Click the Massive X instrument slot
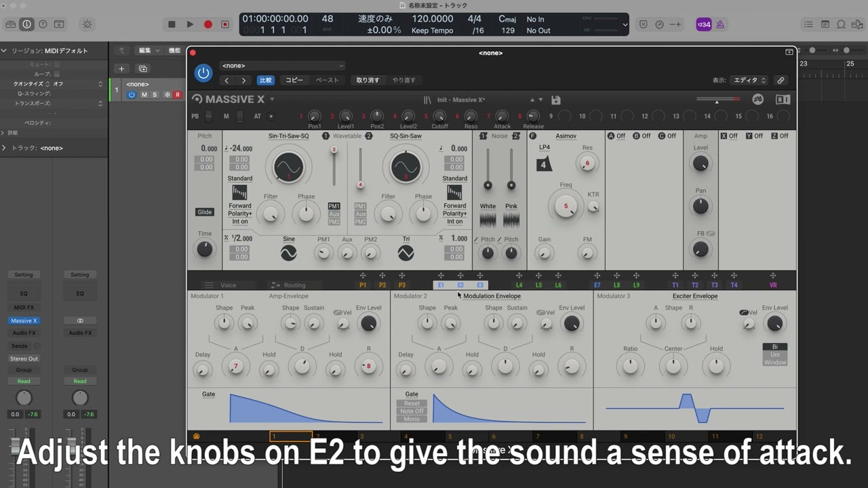This screenshot has height=488, width=868. tap(24, 321)
